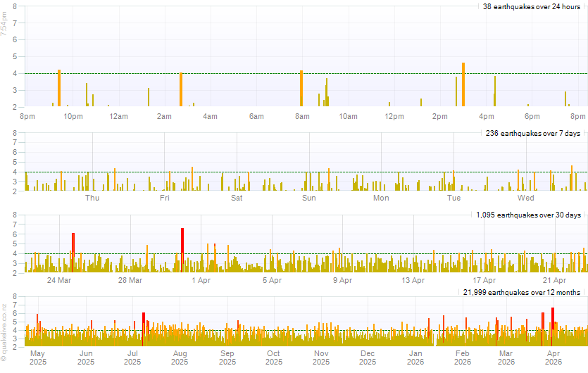This screenshot has height=373, width=588.
Task: Click the '236 earthquakes over 7 days' label
Action: coord(533,133)
